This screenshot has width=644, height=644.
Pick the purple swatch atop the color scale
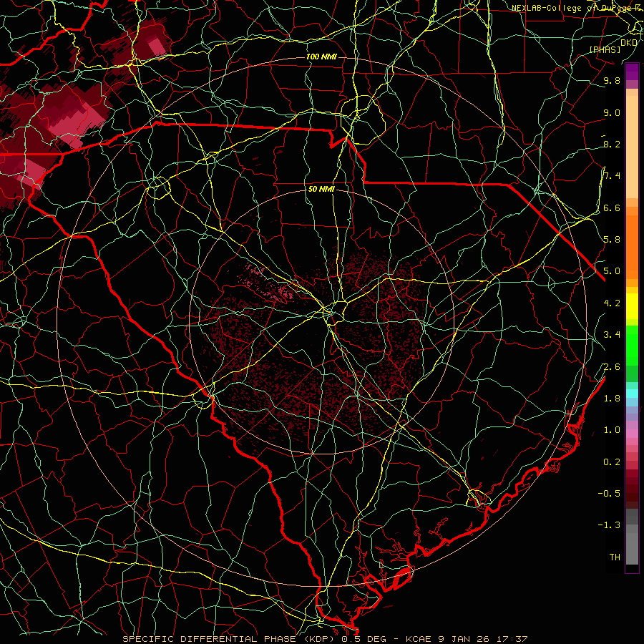coord(632,72)
